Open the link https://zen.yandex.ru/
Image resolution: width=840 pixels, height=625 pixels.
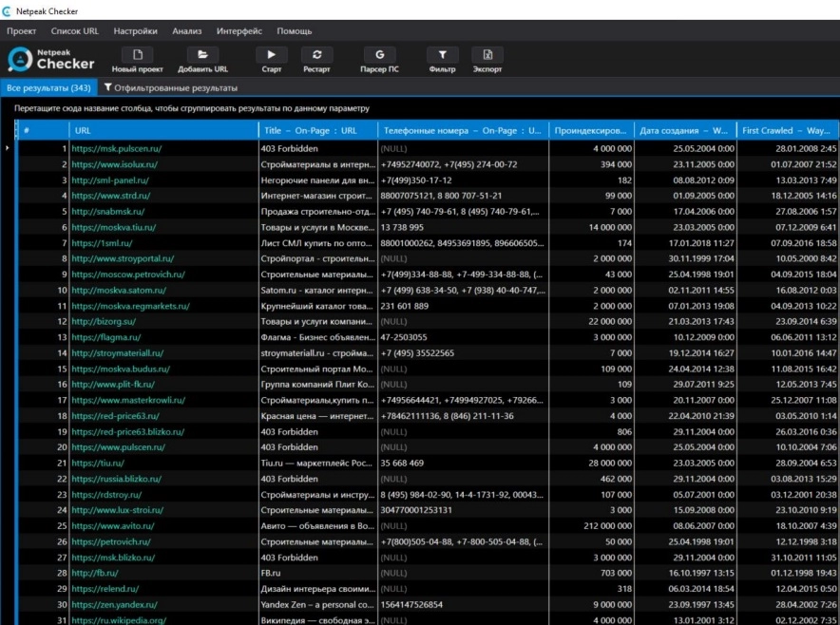115,605
